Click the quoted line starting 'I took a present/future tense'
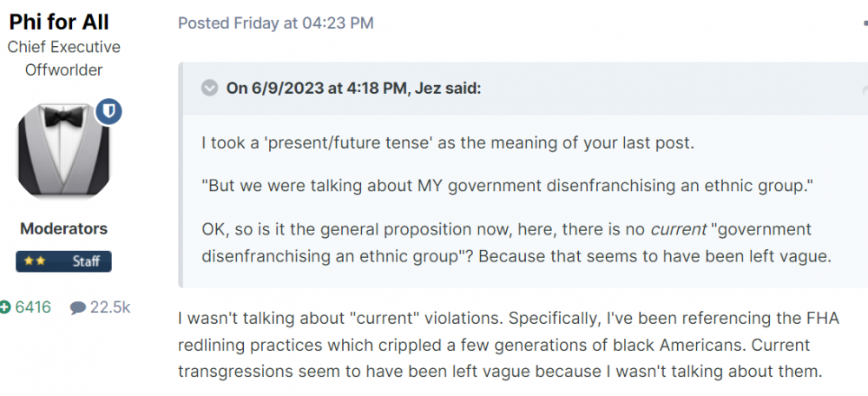The height and width of the screenshot is (396, 868). point(448,142)
